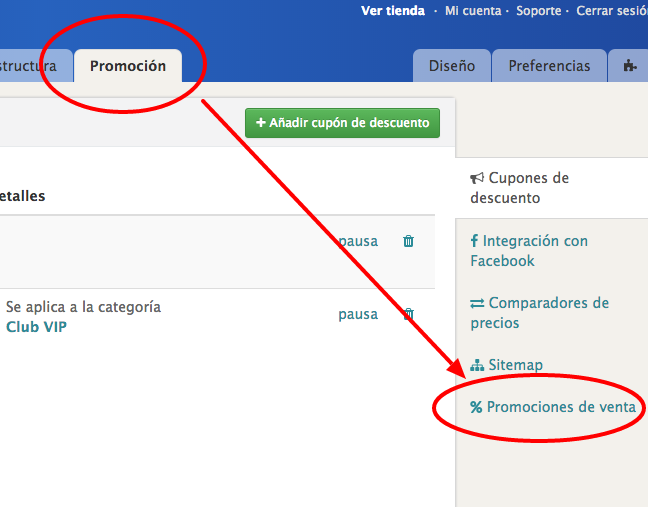
Task: Open Mi cuenta link
Action: pyautogui.click(x=473, y=11)
